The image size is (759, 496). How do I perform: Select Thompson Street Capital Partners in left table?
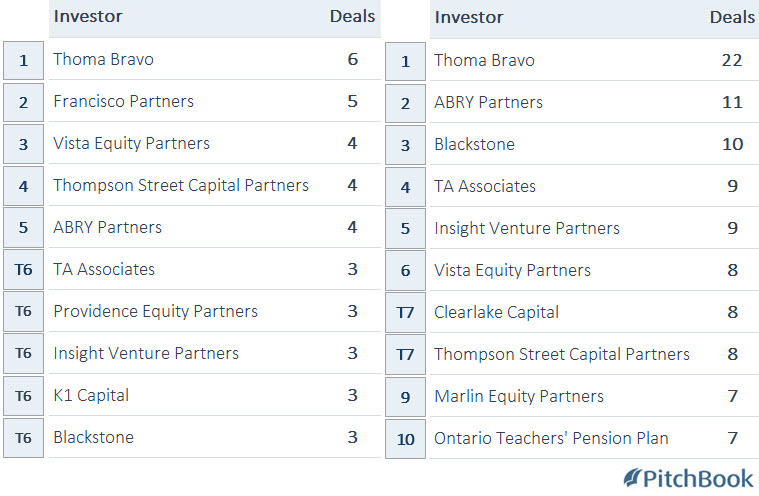pos(181,185)
